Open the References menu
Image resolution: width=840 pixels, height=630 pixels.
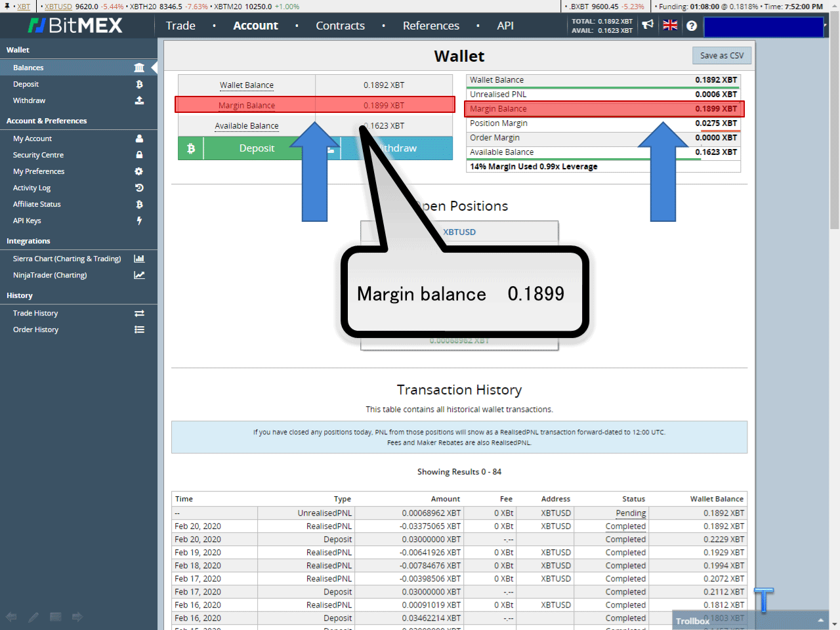tap(431, 26)
